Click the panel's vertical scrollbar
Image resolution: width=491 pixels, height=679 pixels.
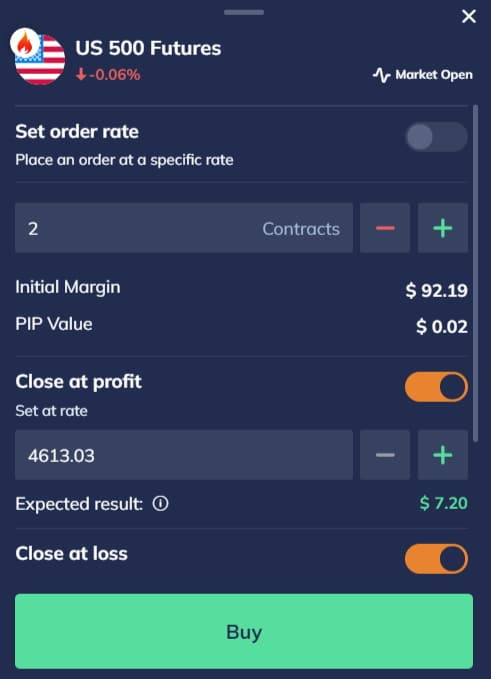pyautogui.click(x=476, y=273)
